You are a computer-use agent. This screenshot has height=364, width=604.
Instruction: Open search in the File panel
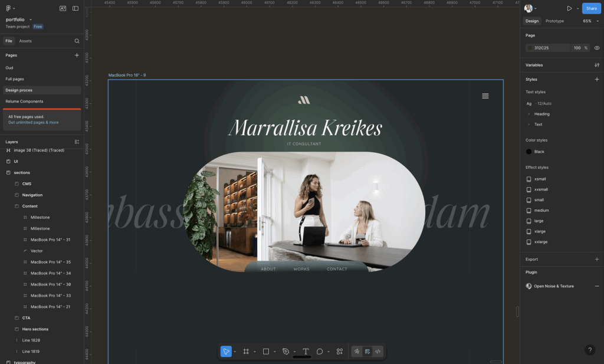(x=77, y=41)
